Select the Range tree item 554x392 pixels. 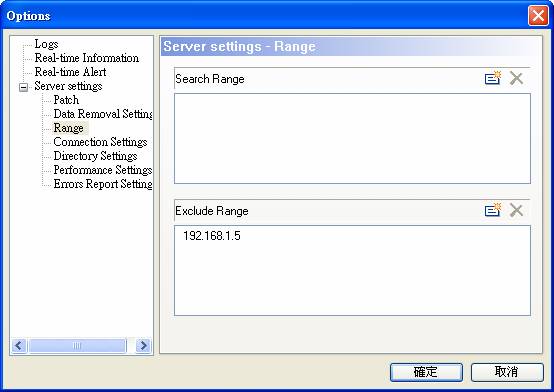(x=69, y=128)
